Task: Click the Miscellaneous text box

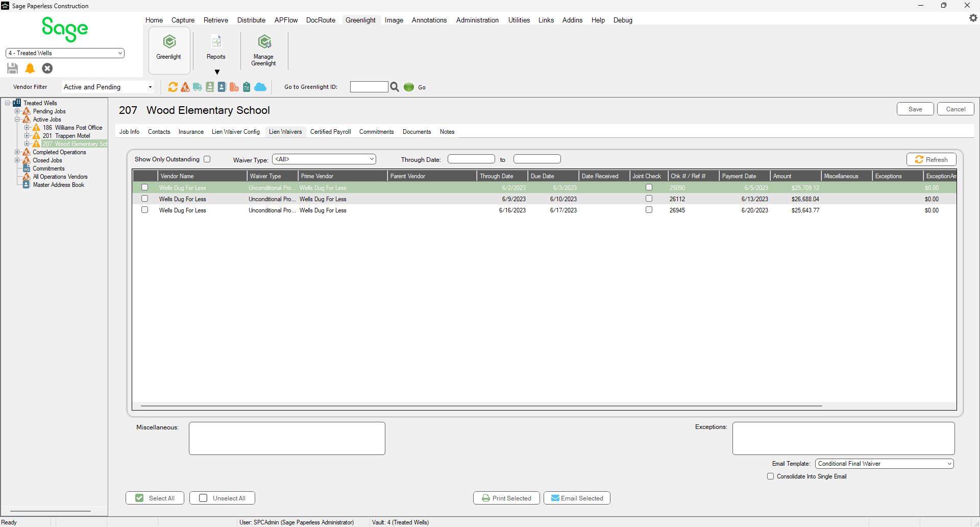Action: [x=287, y=438]
